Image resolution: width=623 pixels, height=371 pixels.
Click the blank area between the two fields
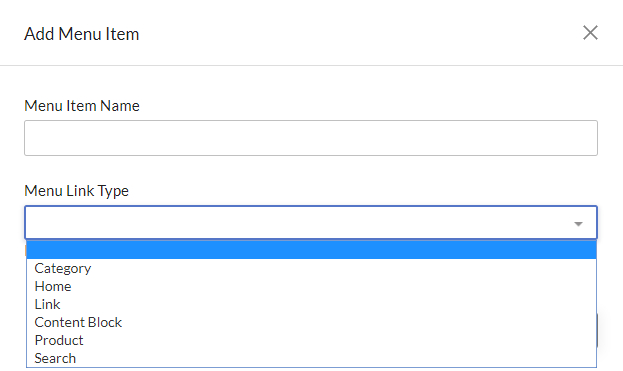312,169
